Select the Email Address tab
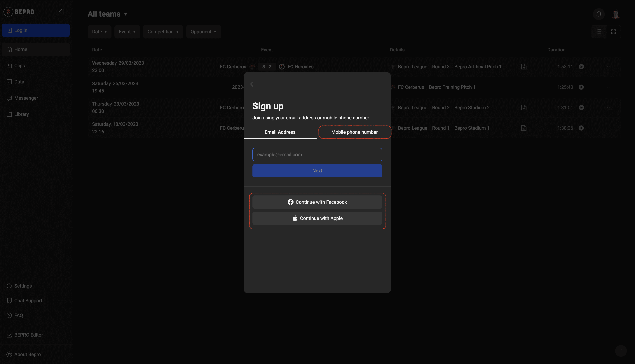 point(280,132)
